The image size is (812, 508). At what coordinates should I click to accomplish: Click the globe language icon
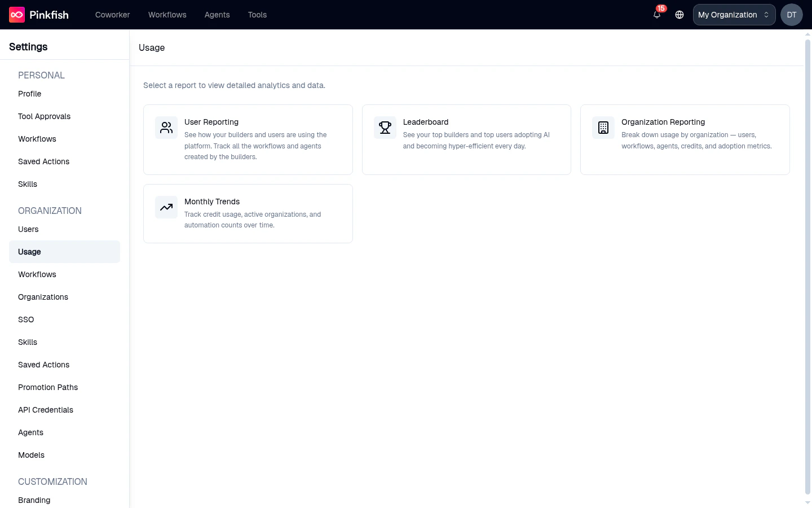(679, 15)
